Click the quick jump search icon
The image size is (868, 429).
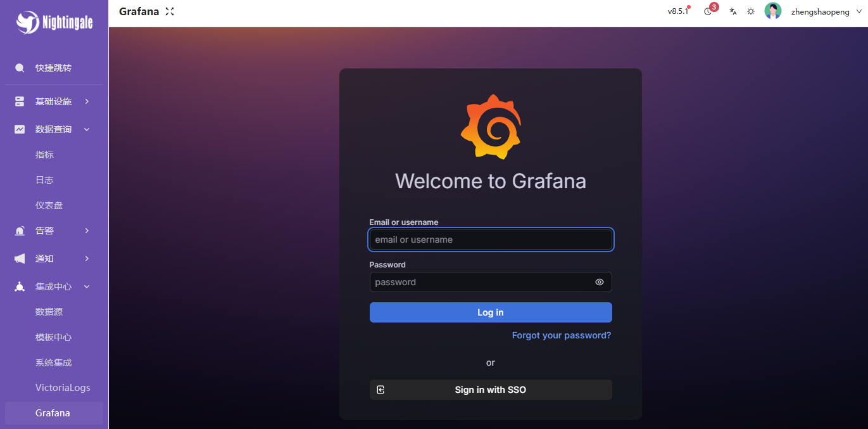click(x=20, y=68)
